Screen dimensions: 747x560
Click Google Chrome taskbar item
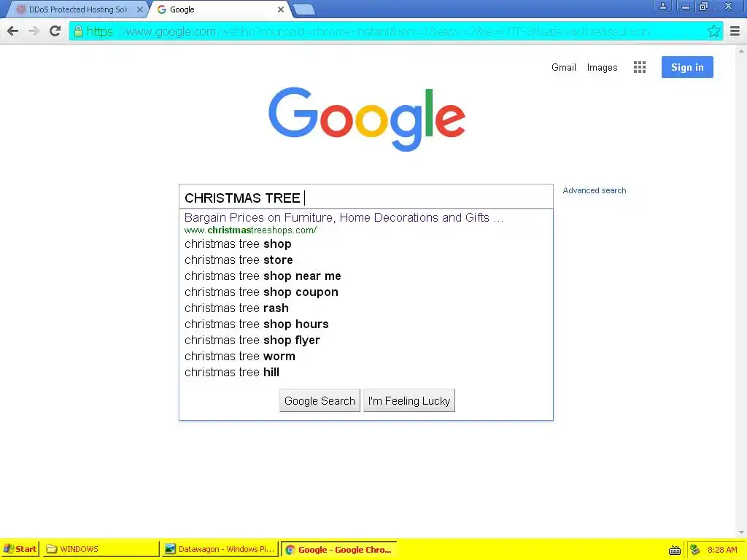(x=338, y=549)
